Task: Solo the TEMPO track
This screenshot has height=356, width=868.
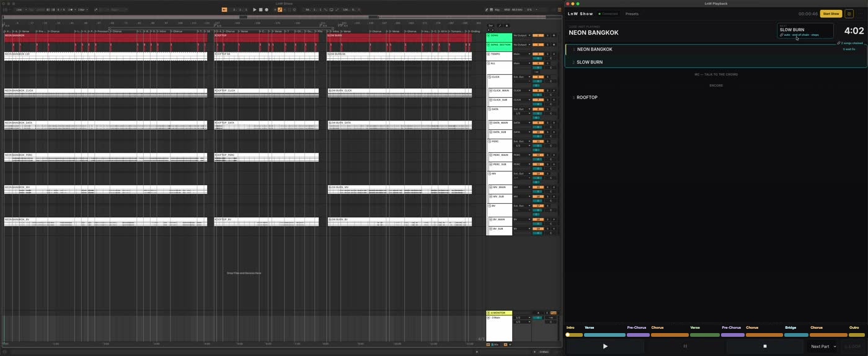Action: 547,54
